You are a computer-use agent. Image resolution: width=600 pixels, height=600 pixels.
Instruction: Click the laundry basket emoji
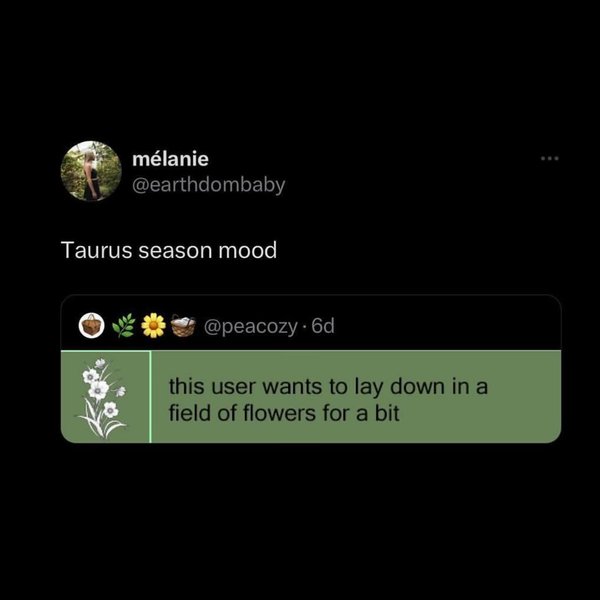point(183,326)
